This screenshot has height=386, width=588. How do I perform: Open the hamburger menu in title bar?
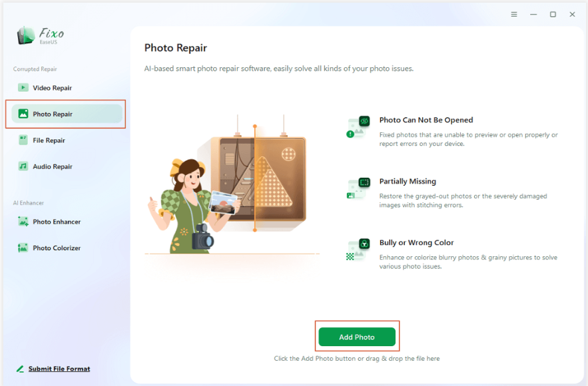[514, 14]
